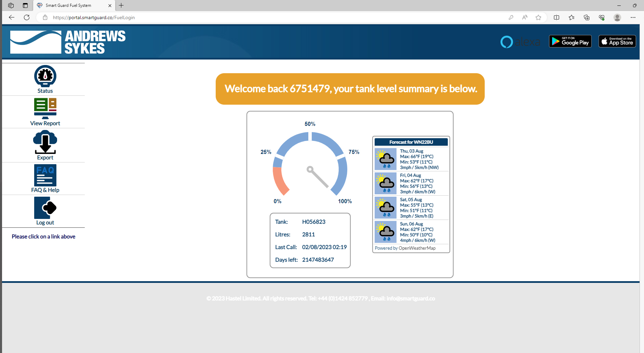644x353 pixels.
Task: Log out using the sidebar icon
Action: pos(45,208)
